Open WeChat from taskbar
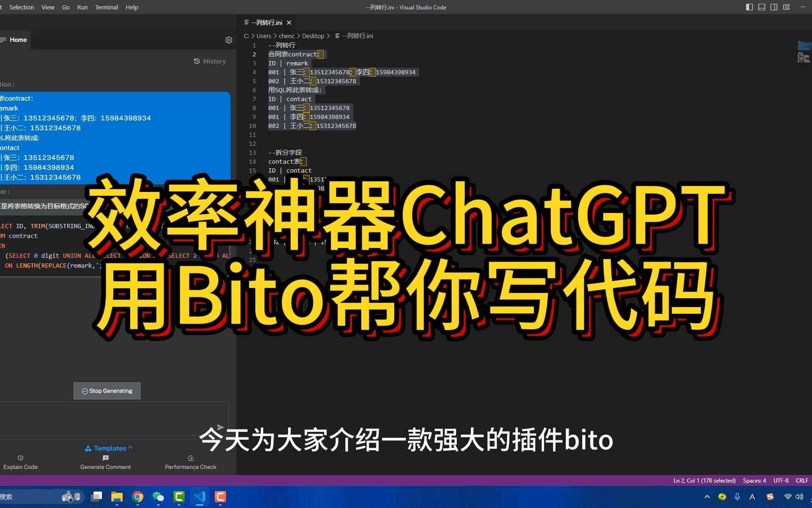Viewport: 812px width, 508px height. click(158, 497)
